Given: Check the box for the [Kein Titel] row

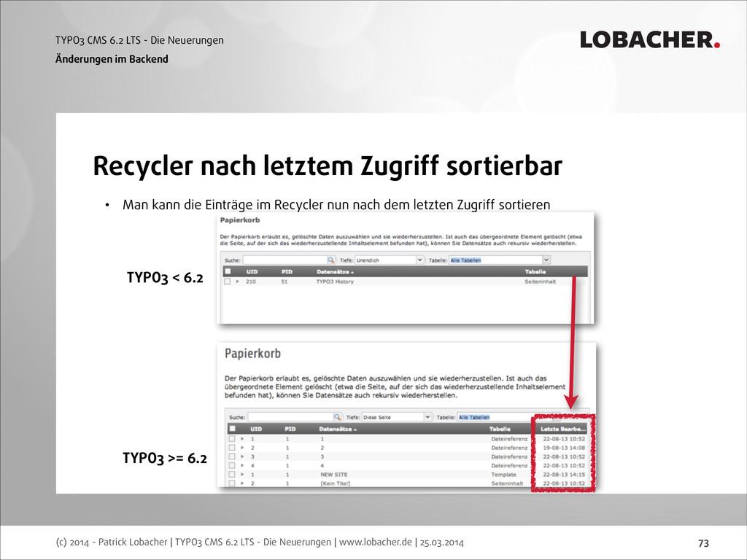Looking at the screenshot, I should click(232, 483).
